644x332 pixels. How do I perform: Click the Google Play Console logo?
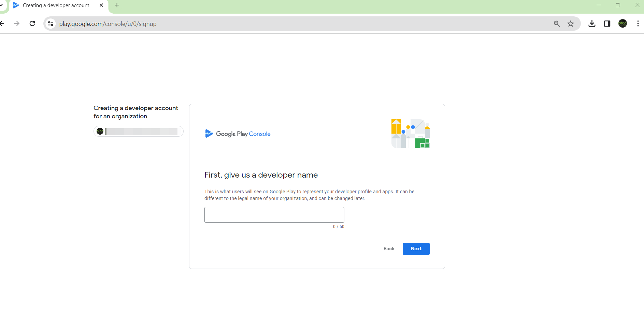[238, 134]
